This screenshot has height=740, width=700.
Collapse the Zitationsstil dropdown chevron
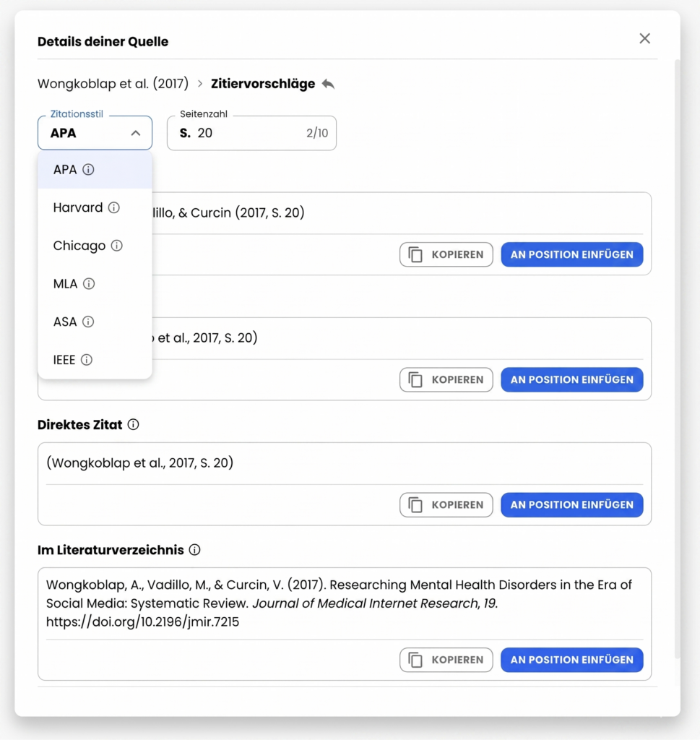[136, 133]
